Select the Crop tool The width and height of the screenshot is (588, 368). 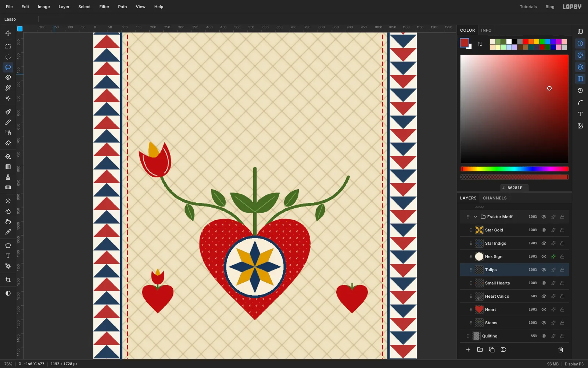click(8, 280)
